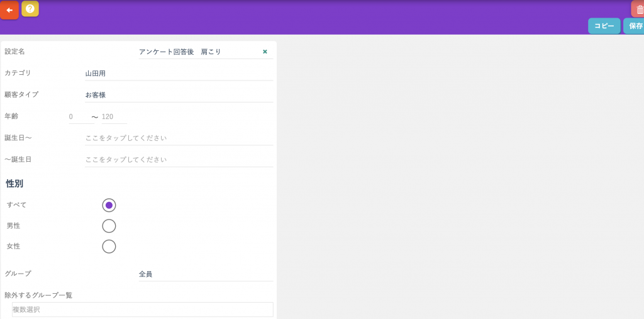Click the 設定名 text field
The image size is (644, 319).
tap(198, 52)
